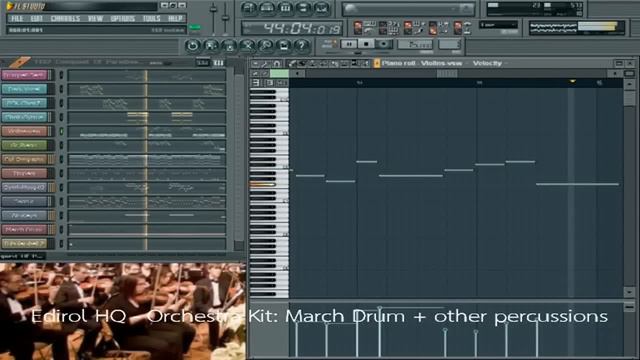
Task: Click the yellow playback marker on piano roll timeline
Action: coord(573,82)
